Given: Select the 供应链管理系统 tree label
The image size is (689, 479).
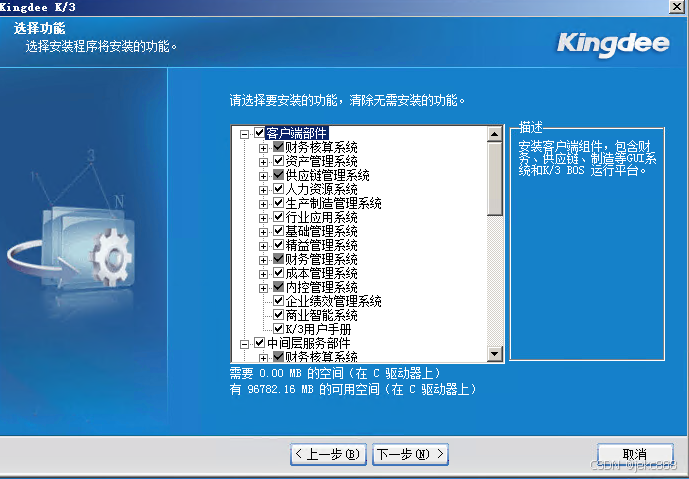Looking at the screenshot, I should pos(327,175).
